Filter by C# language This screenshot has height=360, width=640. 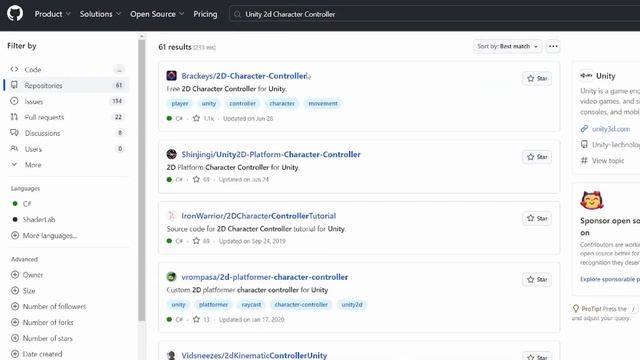click(22, 203)
